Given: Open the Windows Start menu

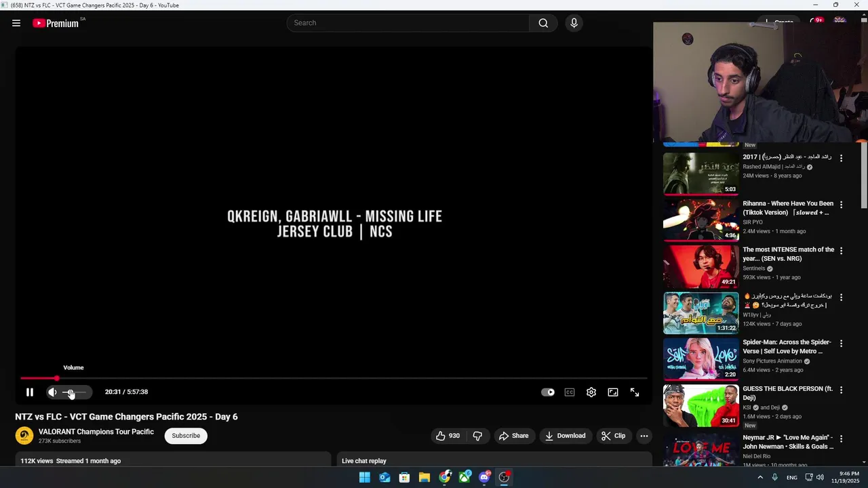Looking at the screenshot, I should [365, 477].
